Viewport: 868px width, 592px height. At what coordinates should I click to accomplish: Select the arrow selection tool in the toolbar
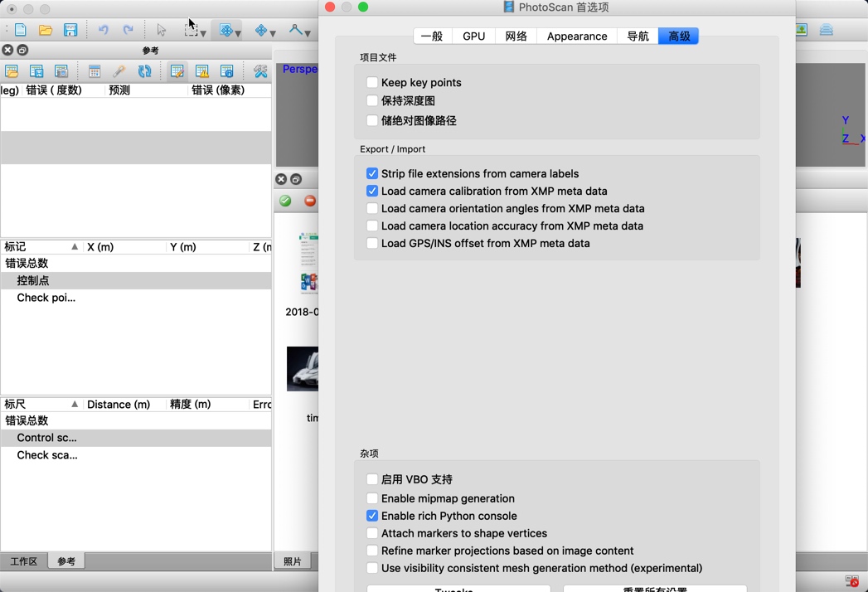[161, 30]
